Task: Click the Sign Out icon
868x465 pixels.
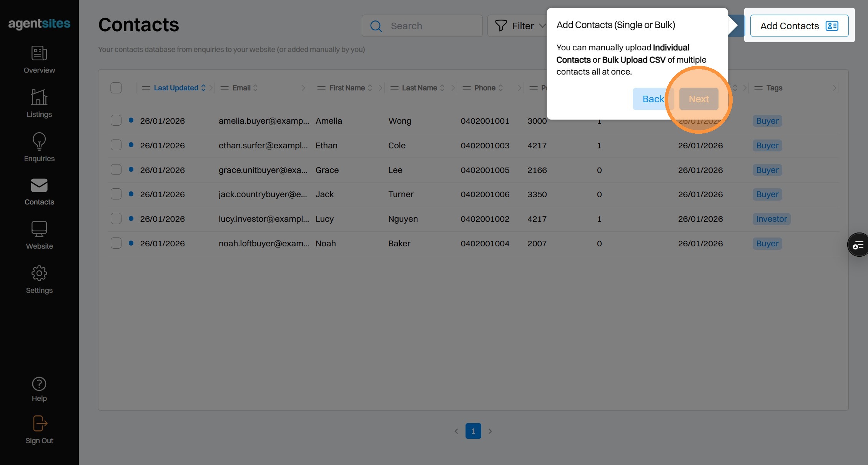Action: click(39, 424)
